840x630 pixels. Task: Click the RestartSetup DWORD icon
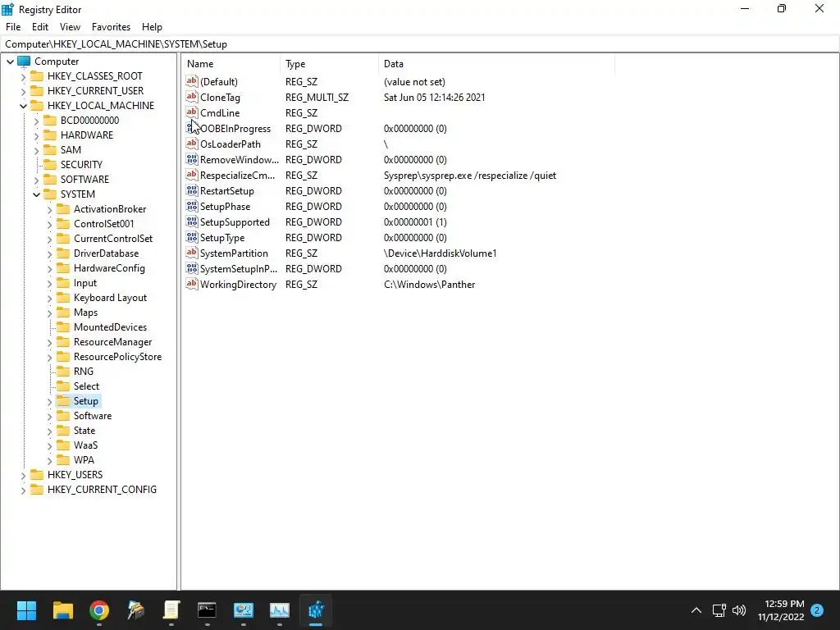pyautogui.click(x=192, y=190)
